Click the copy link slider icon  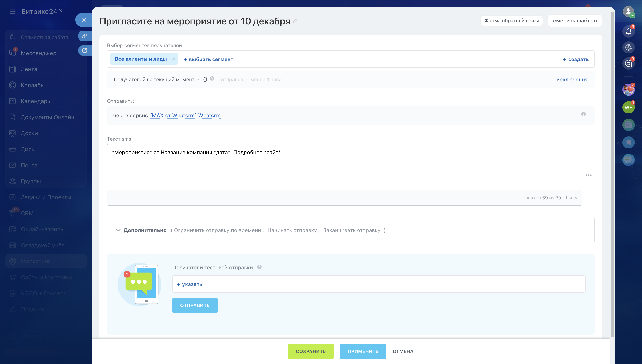coord(84,36)
